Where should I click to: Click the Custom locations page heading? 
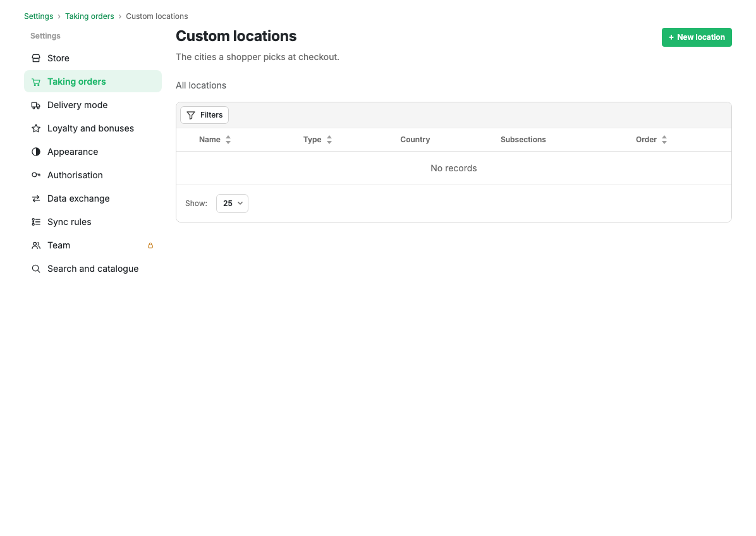click(236, 36)
